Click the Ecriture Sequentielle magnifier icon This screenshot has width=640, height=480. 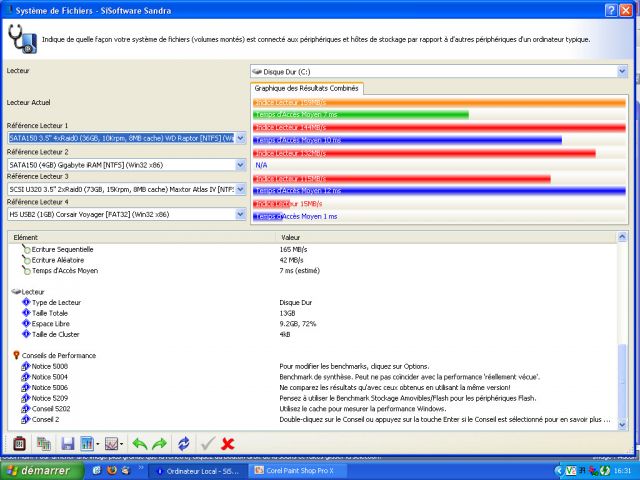click(26, 249)
